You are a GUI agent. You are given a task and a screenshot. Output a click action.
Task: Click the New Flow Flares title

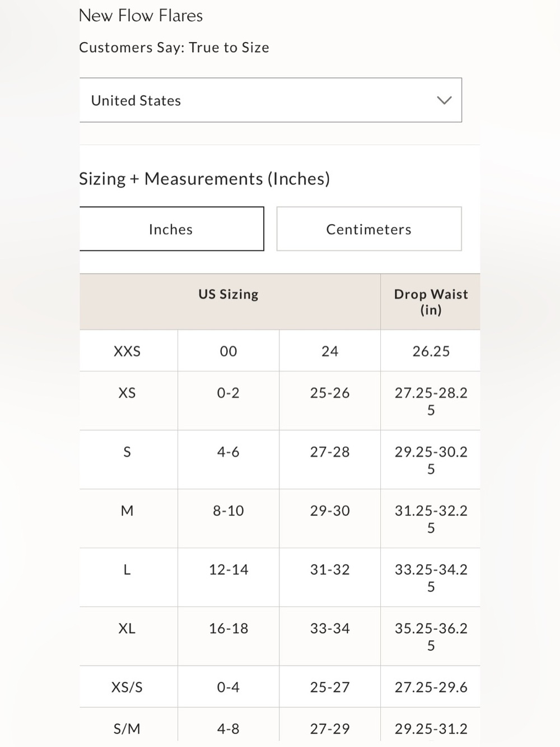[x=141, y=16]
